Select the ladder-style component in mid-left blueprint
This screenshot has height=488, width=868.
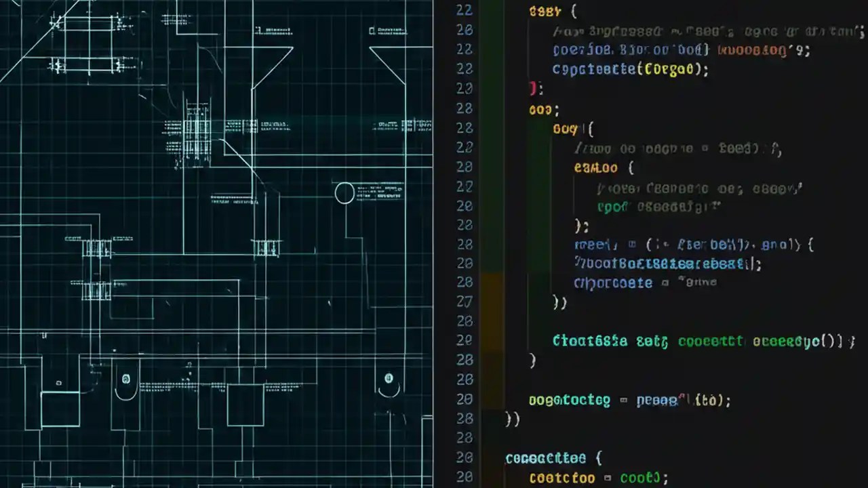98,247
